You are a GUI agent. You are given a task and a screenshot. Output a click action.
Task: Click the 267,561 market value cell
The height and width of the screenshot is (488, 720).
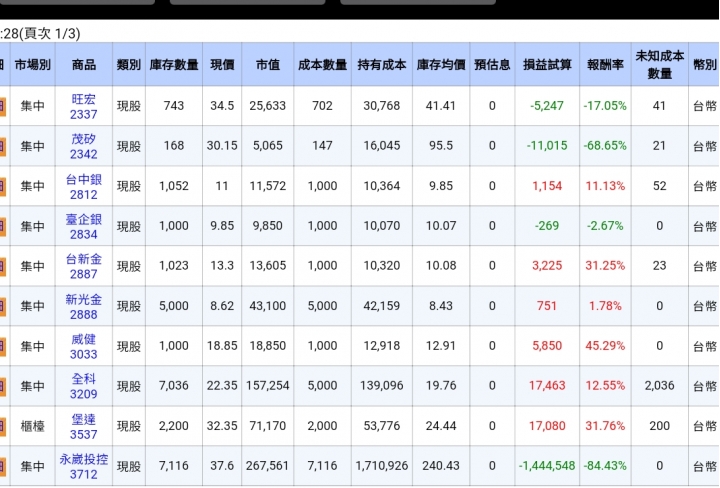268,466
